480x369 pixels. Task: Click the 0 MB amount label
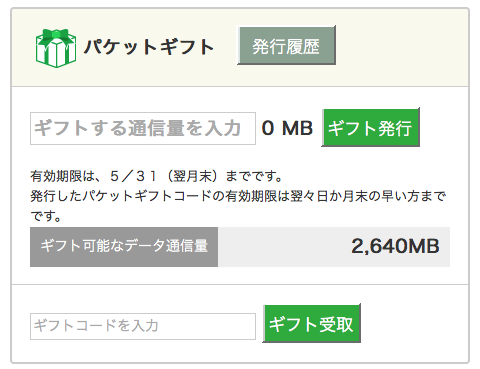point(287,128)
